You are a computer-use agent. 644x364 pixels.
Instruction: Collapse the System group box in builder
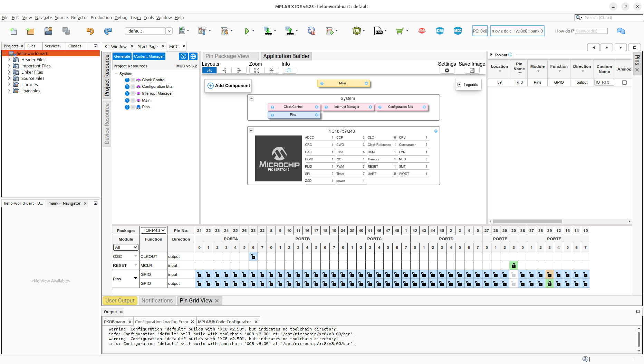[x=251, y=99]
